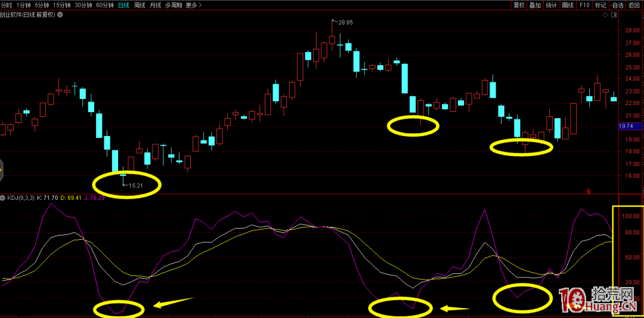Expand the 更多 periods menu
Image resolution: width=644 pixels, height=318 pixels.
(x=193, y=5)
